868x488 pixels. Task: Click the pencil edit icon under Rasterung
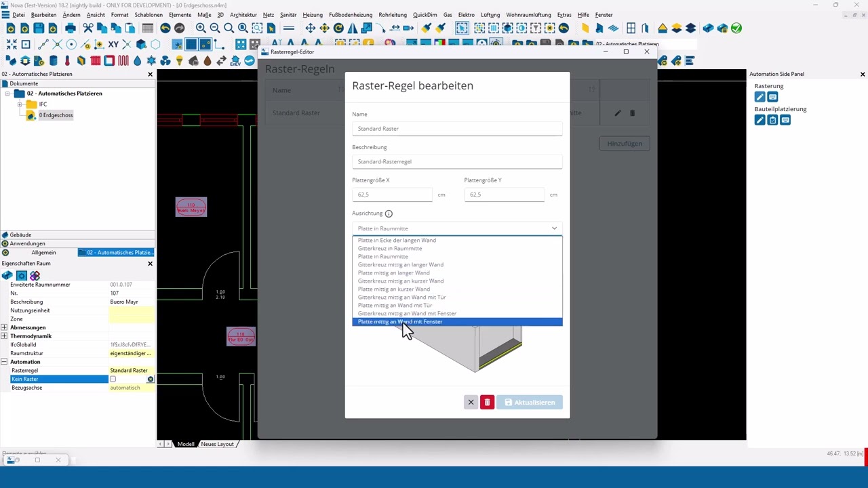(759, 97)
